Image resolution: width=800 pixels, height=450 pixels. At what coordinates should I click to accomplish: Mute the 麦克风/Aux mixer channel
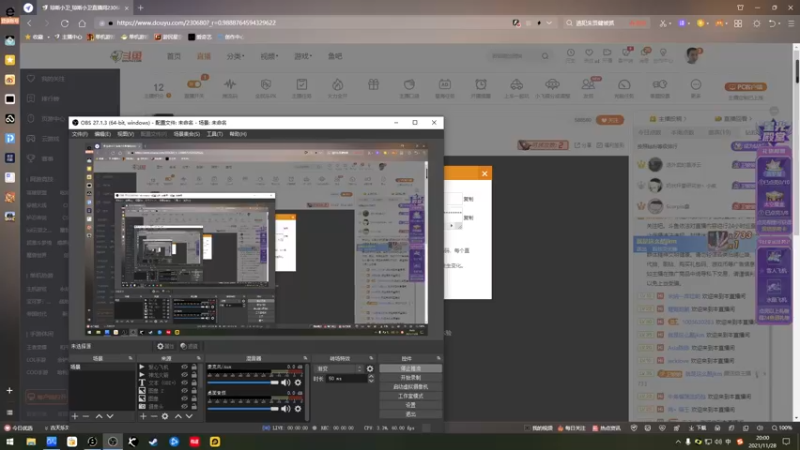pyautogui.click(x=286, y=382)
